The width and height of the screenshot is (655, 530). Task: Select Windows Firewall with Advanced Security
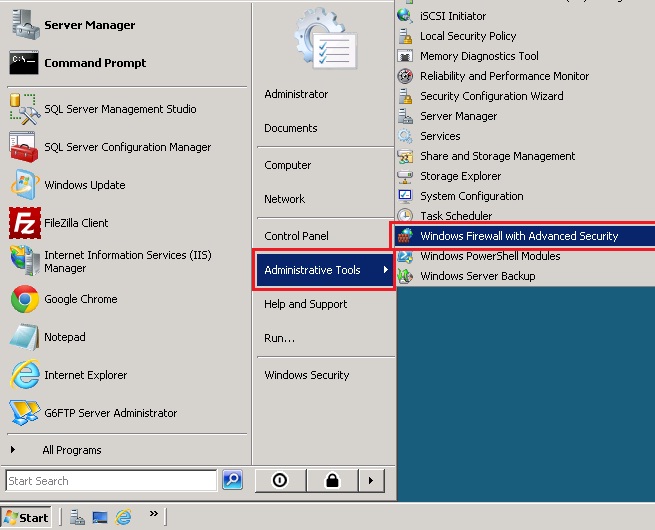[x=525, y=236]
